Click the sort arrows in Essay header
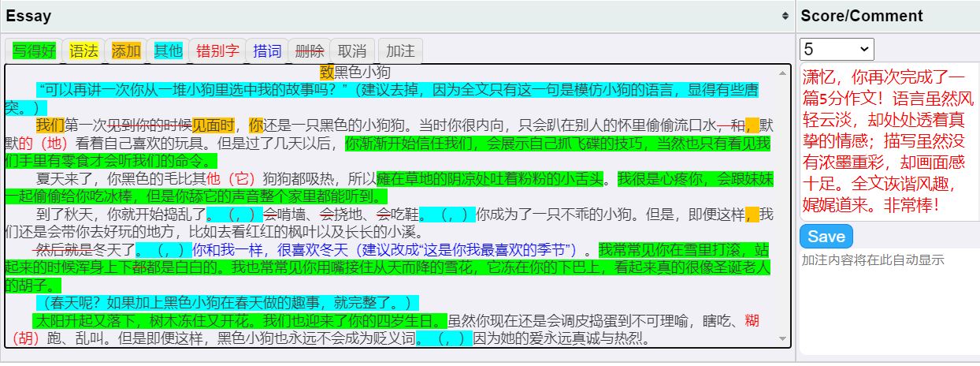The image size is (980, 366). click(x=785, y=16)
